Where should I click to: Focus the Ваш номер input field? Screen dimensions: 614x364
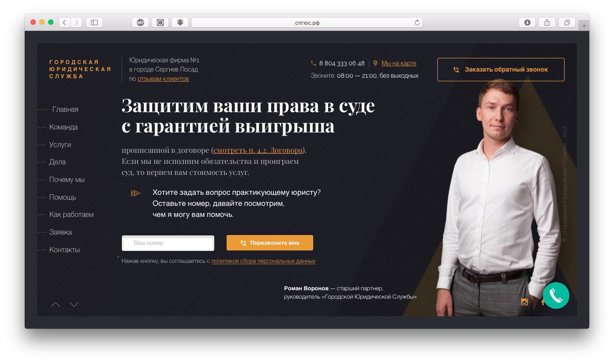click(168, 243)
